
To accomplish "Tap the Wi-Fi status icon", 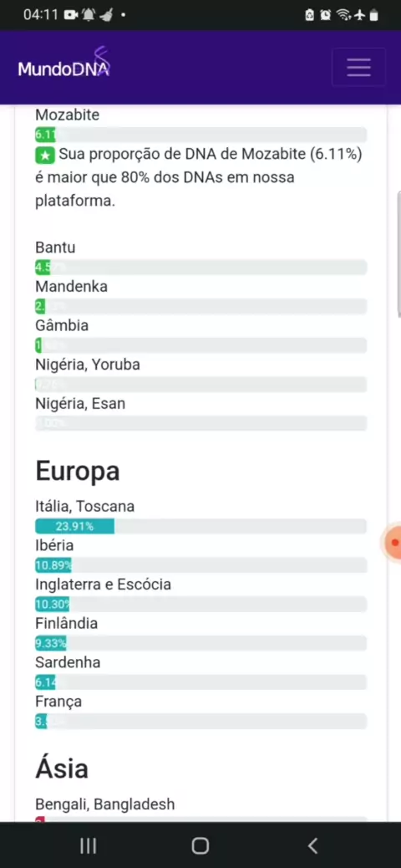I will (343, 15).
